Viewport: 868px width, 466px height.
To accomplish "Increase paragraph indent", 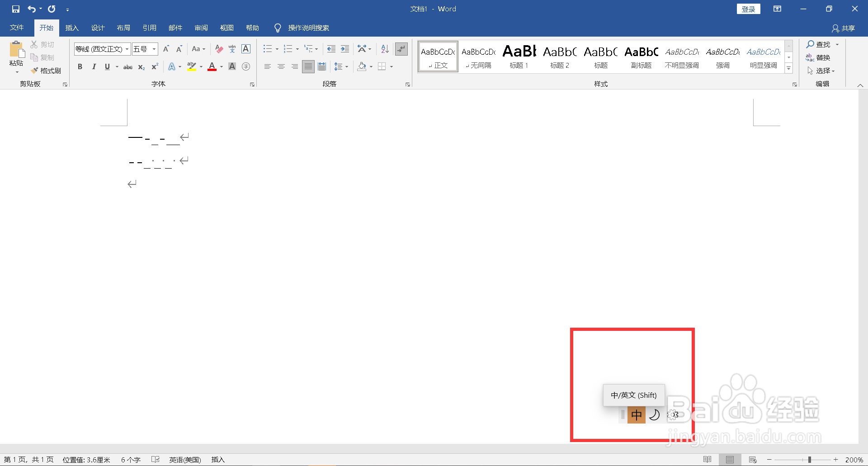I will click(345, 49).
